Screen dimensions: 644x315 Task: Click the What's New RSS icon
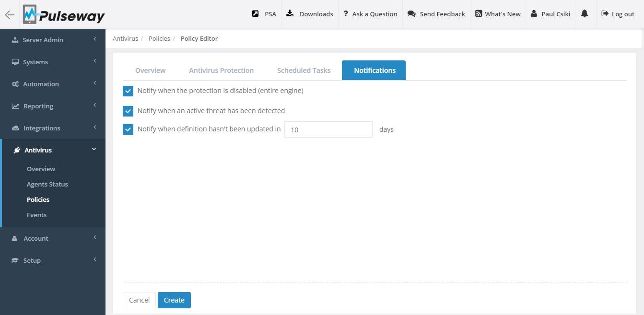coord(479,14)
